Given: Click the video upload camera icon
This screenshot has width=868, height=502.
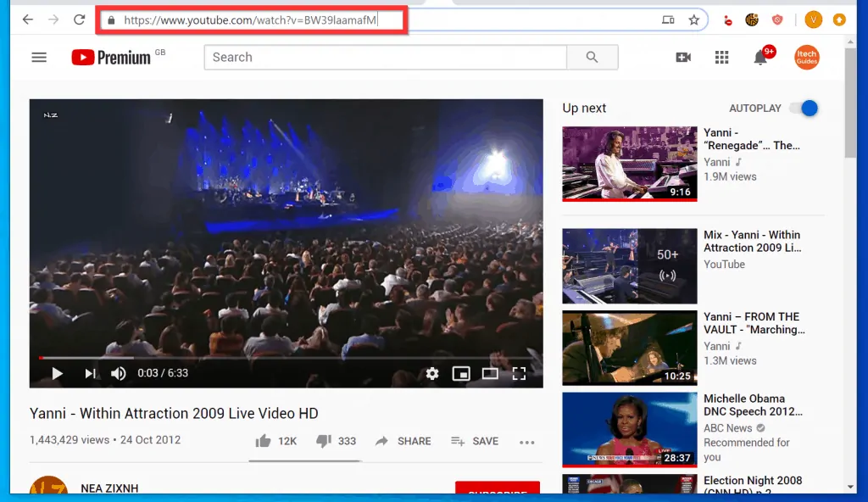Looking at the screenshot, I should tap(683, 57).
